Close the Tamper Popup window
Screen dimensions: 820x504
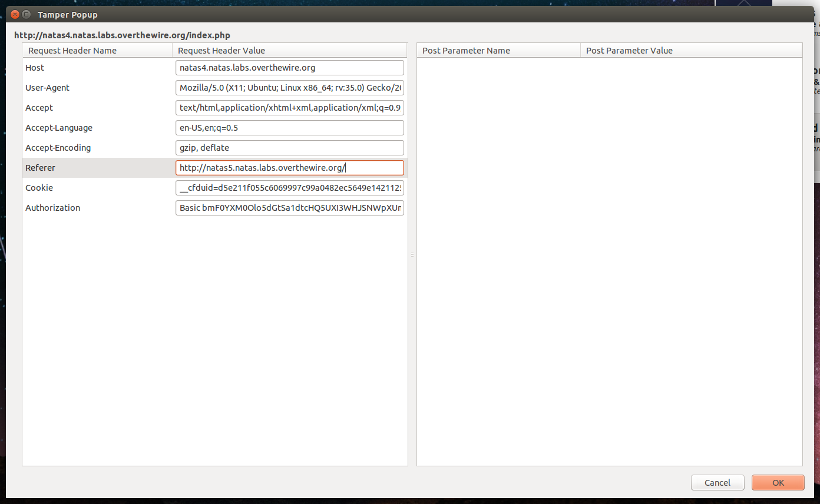(x=15, y=14)
